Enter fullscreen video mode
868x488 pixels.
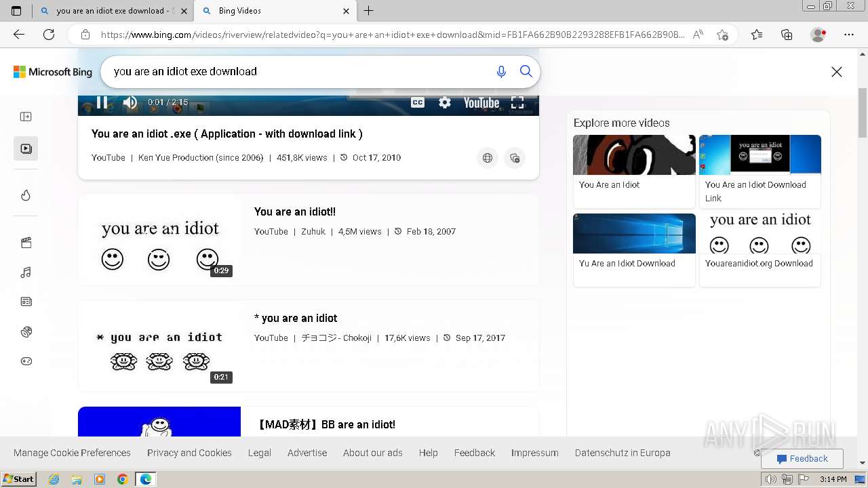517,102
